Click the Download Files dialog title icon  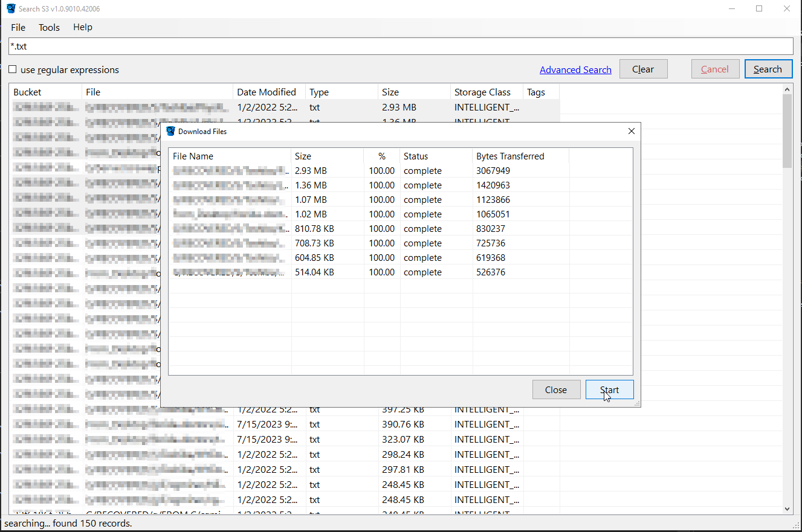click(x=170, y=131)
